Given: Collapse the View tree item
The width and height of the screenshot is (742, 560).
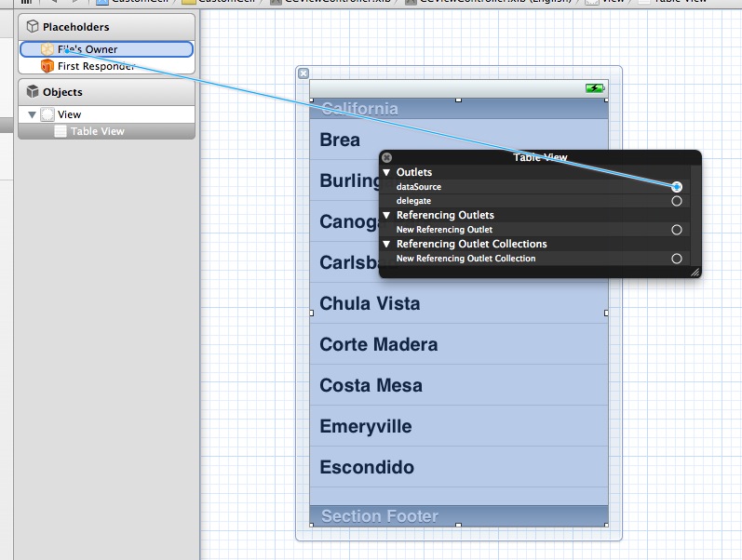Looking at the screenshot, I should 33,114.
